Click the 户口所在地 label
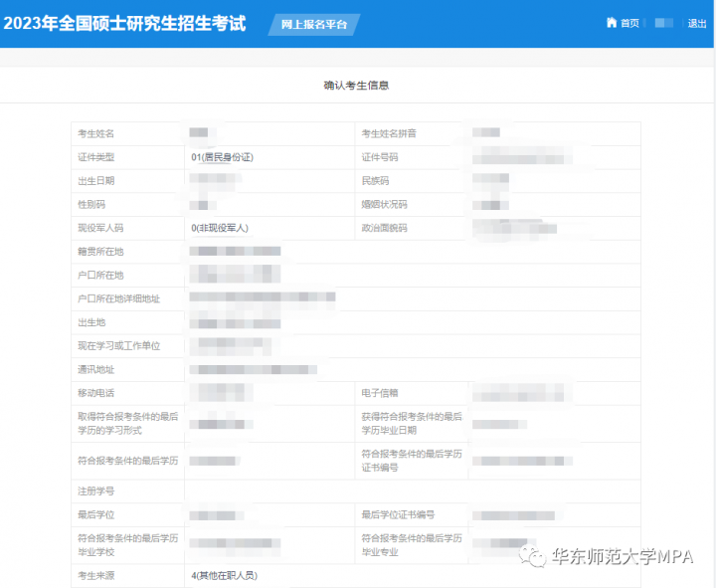This screenshot has width=716, height=588. (100, 276)
